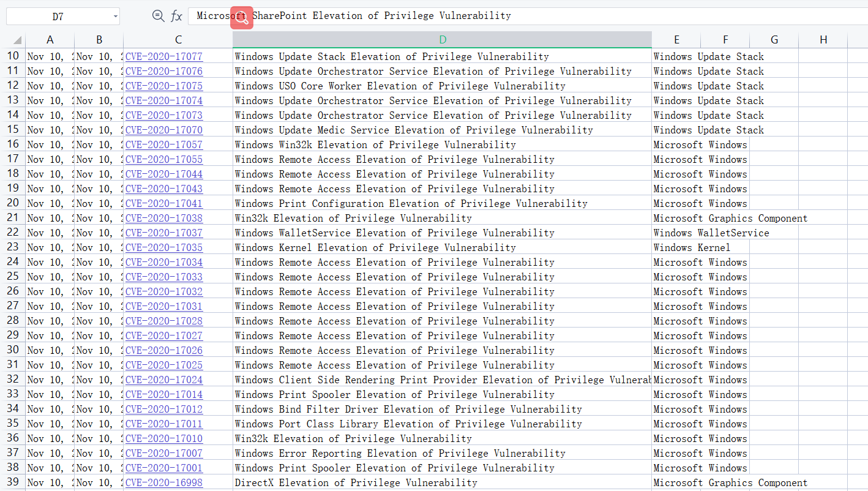Click cell 'Windows Update Stack Elevation of Privilege Vulnerability'
This screenshot has width=868, height=491.
click(x=443, y=56)
